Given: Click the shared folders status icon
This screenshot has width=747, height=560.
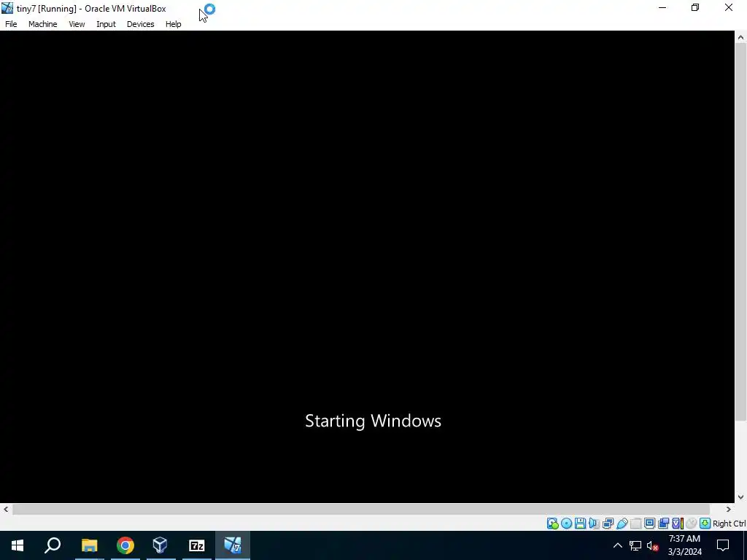Looking at the screenshot, I should coord(635,524).
